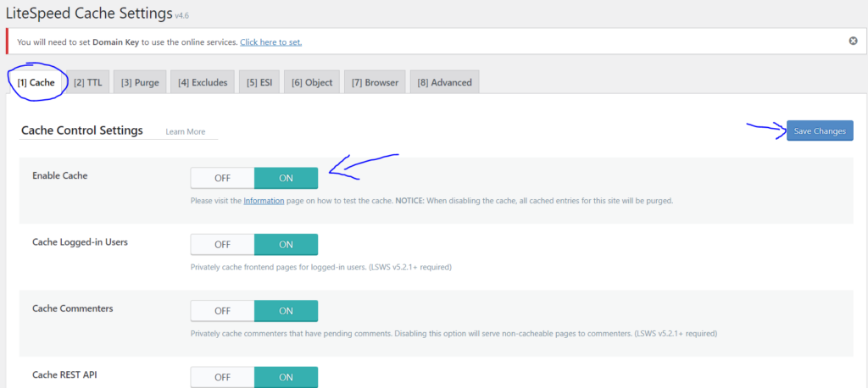Open the [7] Browser tab
Screen dimensions: 868x388
coord(375,82)
